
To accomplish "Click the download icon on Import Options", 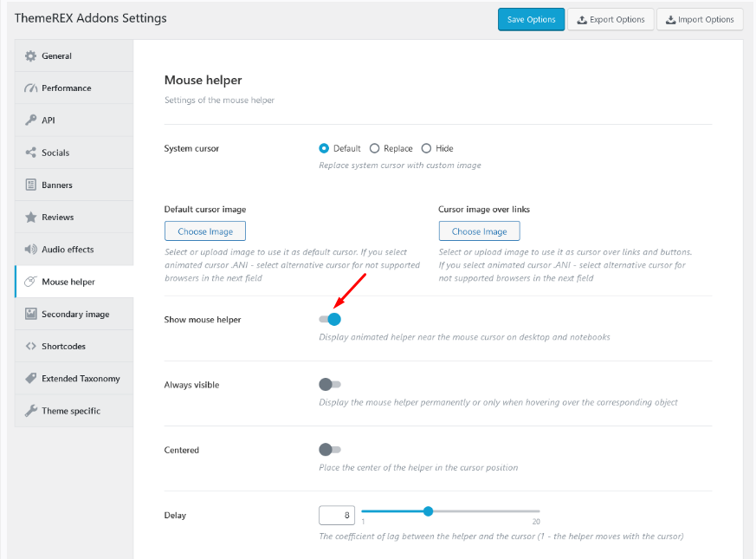I will point(670,20).
